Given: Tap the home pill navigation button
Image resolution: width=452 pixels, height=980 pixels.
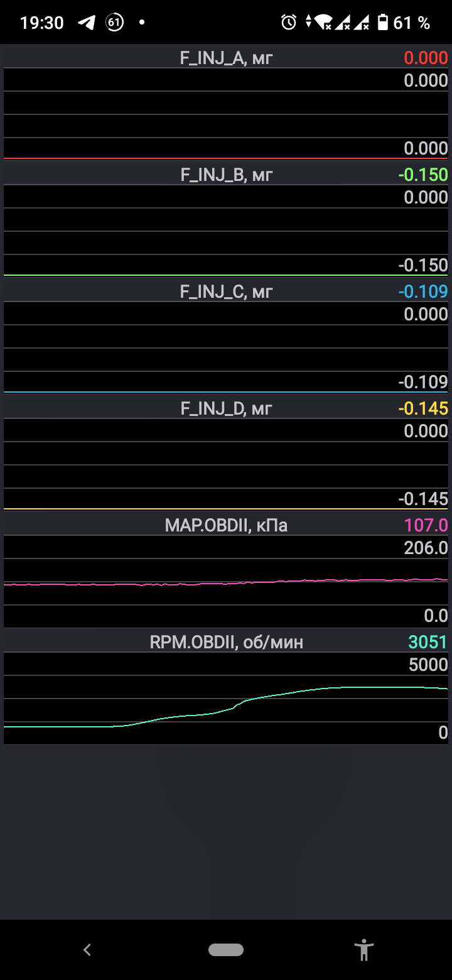Looking at the screenshot, I should pyautogui.click(x=226, y=949).
